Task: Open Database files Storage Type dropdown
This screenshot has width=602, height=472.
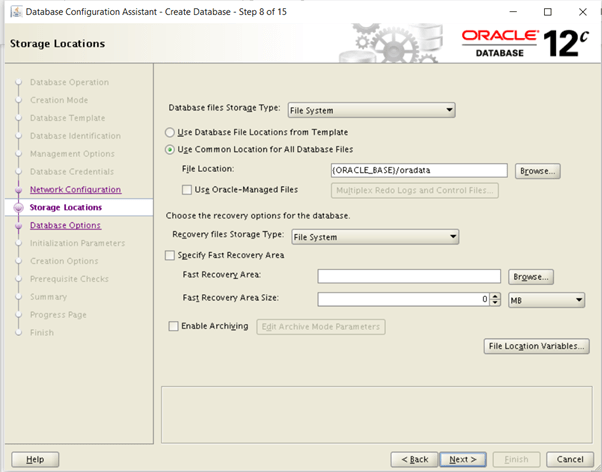Action: [x=370, y=109]
